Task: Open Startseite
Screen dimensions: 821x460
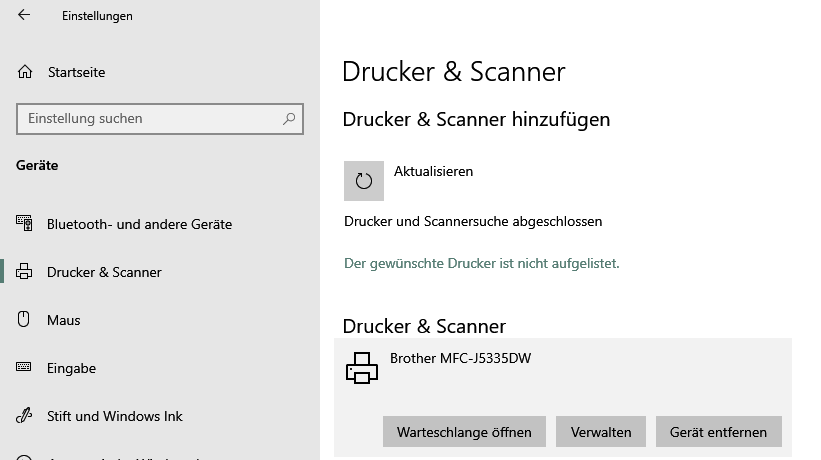Action: 76,72
